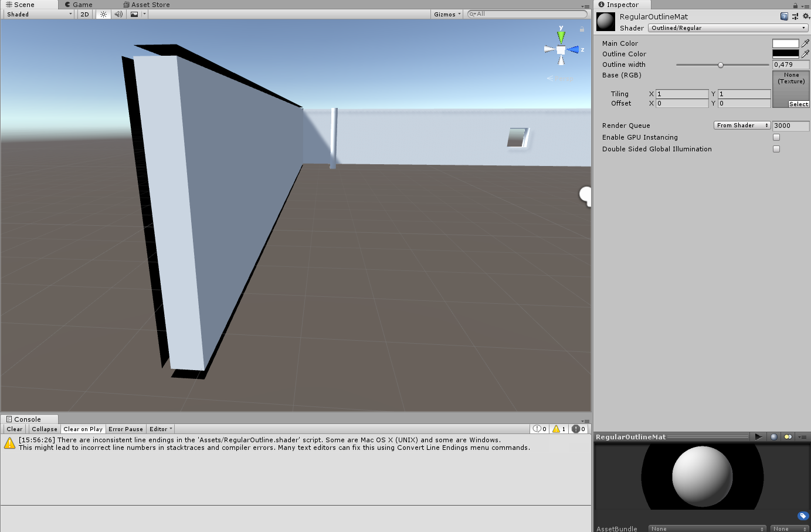Open the Gizmos dropdown
The height and width of the screenshot is (532, 811).
click(x=447, y=14)
